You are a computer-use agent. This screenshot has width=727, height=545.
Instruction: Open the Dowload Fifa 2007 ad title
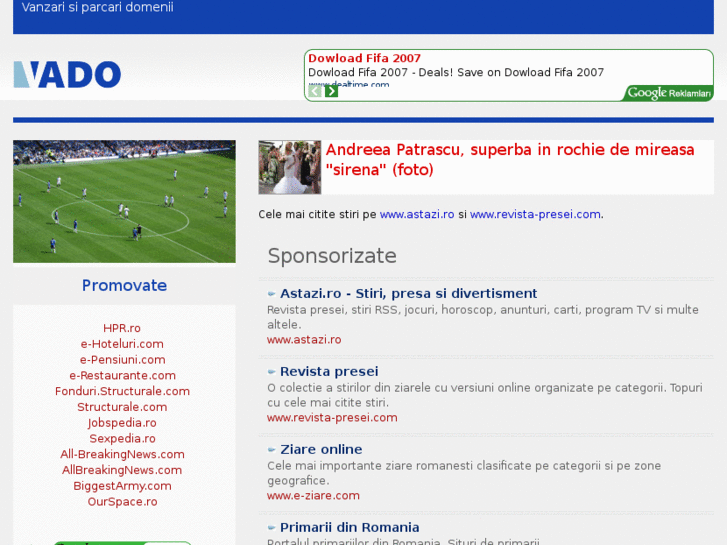(364, 58)
